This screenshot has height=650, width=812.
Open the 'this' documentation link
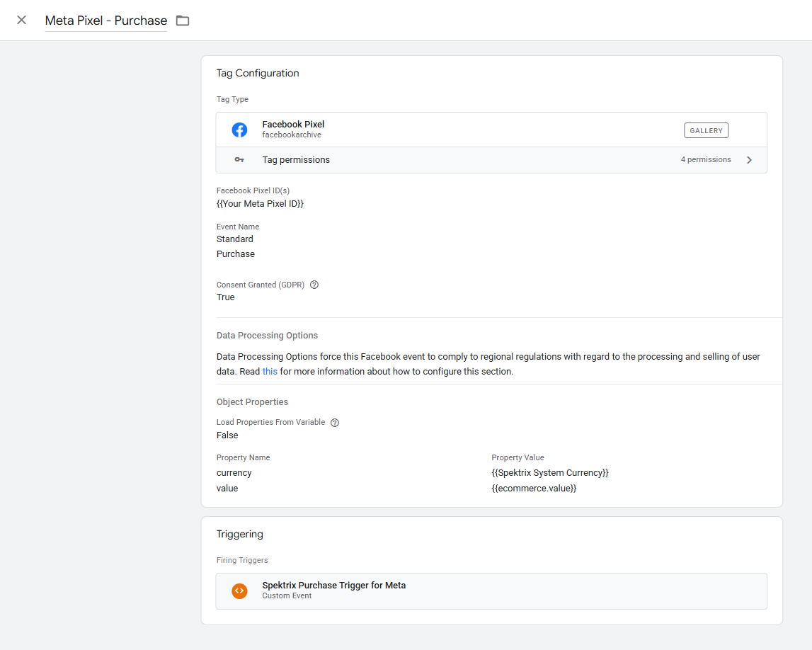click(x=270, y=371)
